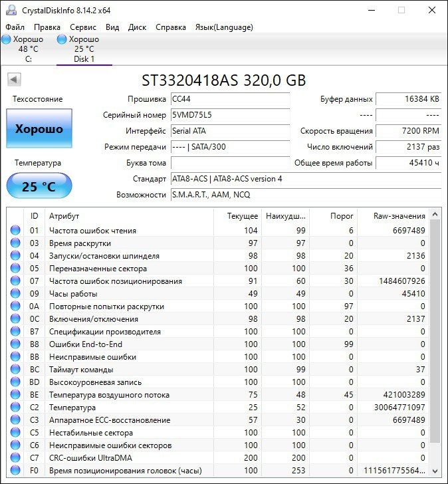This screenshot has width=448, height=484.
Task: Select the C: drive status icon
Action: click(6, 39)
